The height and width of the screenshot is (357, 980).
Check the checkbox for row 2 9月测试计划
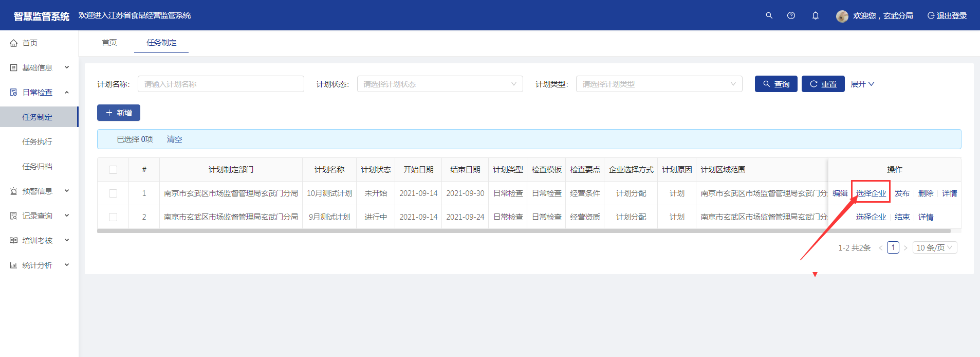113,217
